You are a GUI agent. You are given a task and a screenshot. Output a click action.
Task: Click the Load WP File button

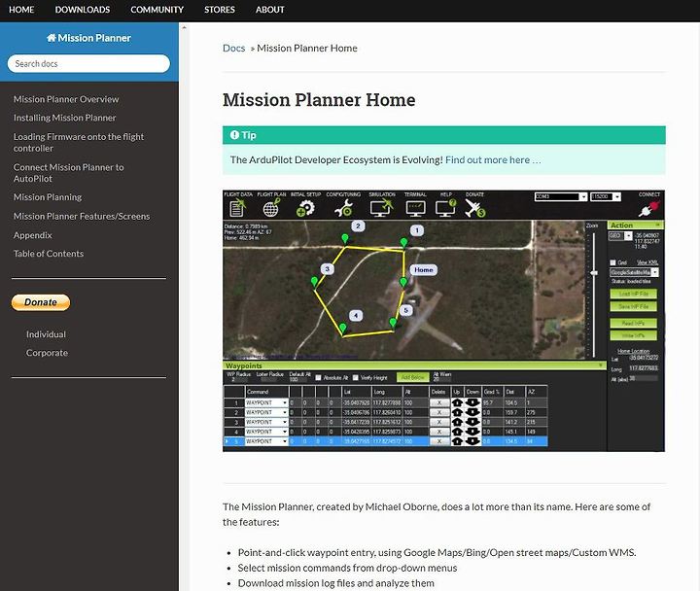(x=634, y=294)
